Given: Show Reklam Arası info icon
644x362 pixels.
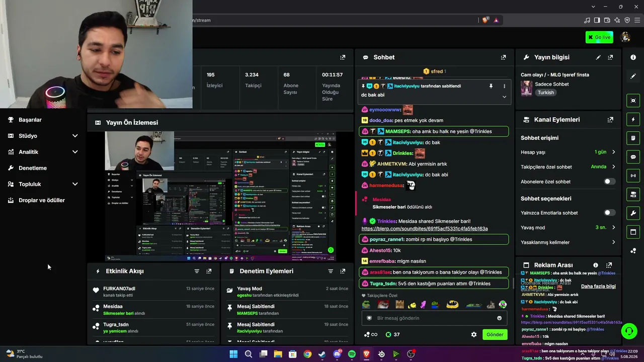Looking at the screenshot, I should tap(596, 265).
